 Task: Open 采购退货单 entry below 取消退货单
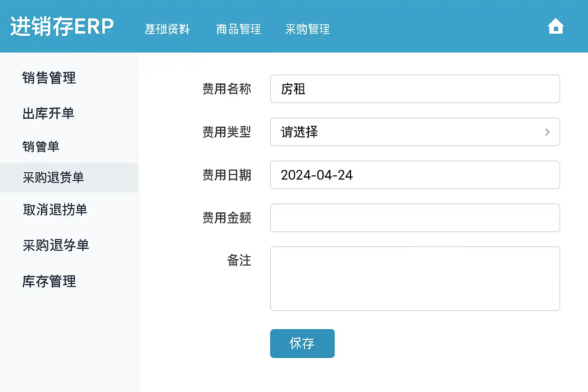[56, 245]
